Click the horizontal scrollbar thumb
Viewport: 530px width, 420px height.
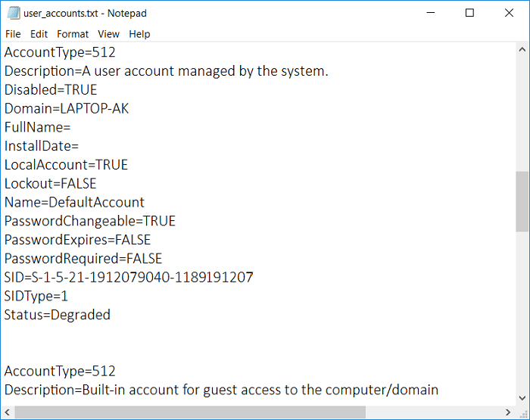[x=189, y=412]
